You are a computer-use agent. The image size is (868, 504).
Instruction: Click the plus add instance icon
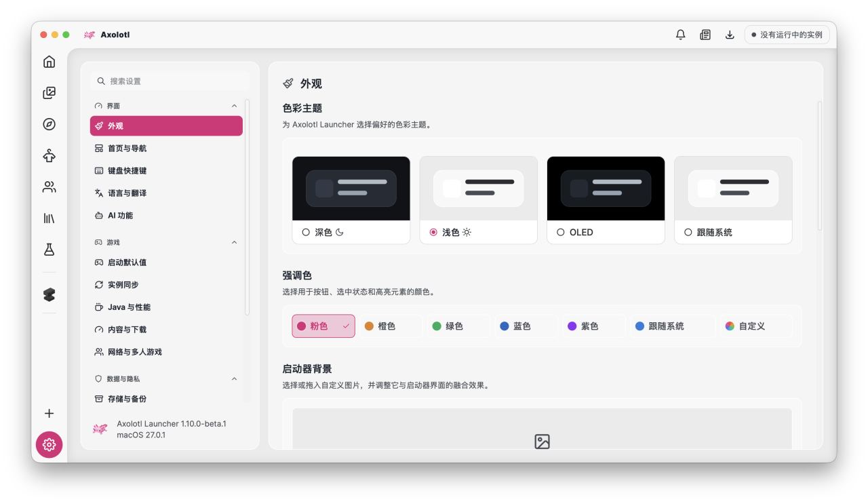49,413
